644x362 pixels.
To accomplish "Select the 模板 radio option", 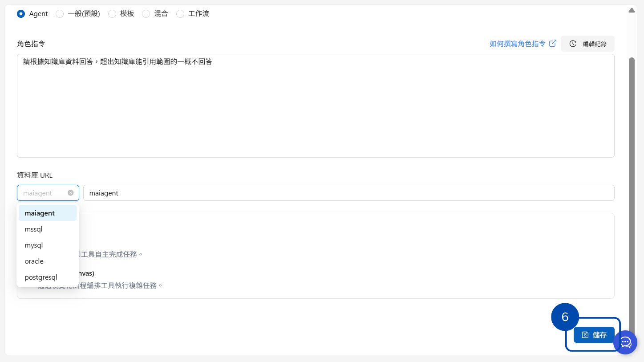I will [112, 14].
